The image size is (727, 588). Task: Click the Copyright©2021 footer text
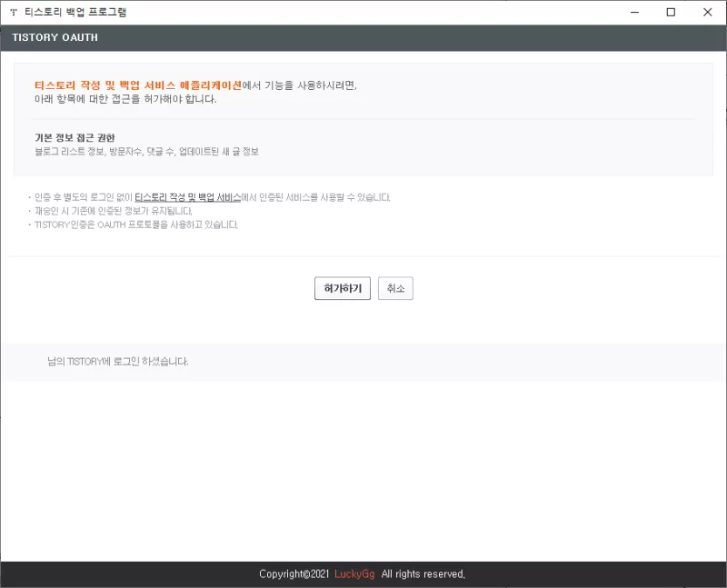tap(294, 574)
